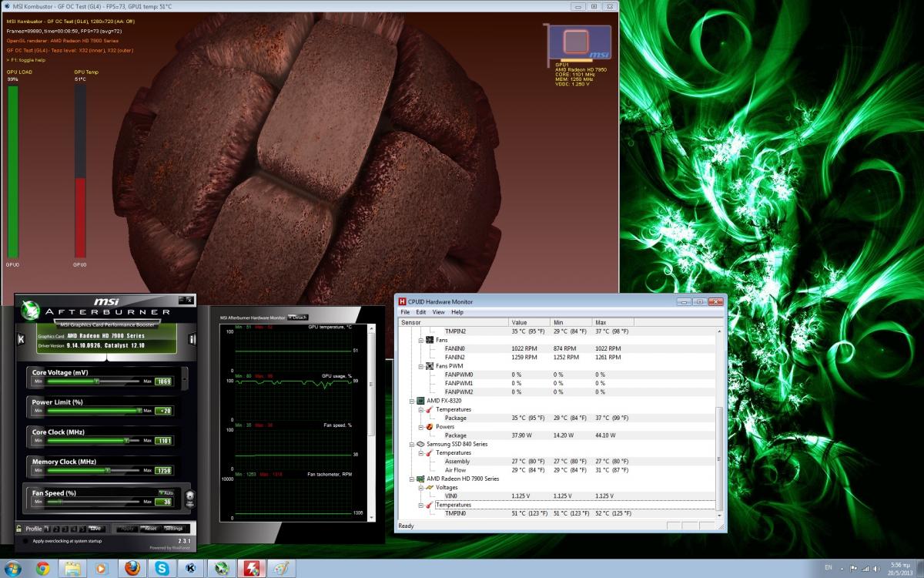Click the Core Clock value field 1101
Viewport: 924px width, 578px height.
point(164,440)
